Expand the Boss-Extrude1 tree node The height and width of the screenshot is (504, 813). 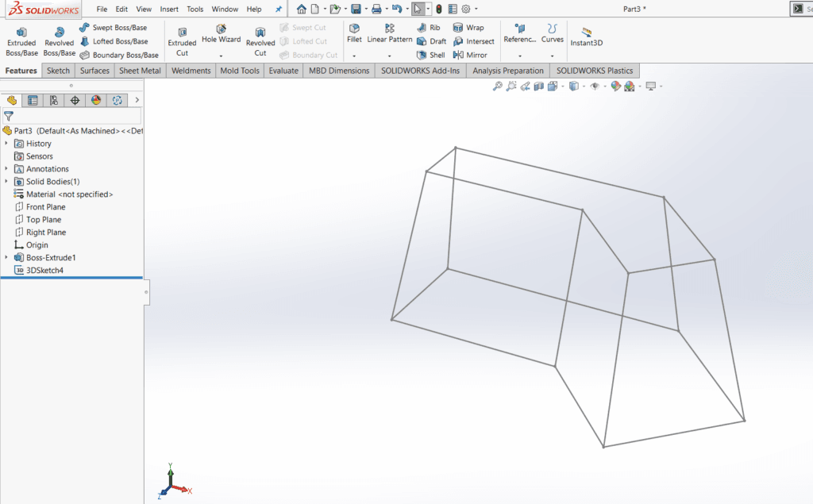[7, 258]
